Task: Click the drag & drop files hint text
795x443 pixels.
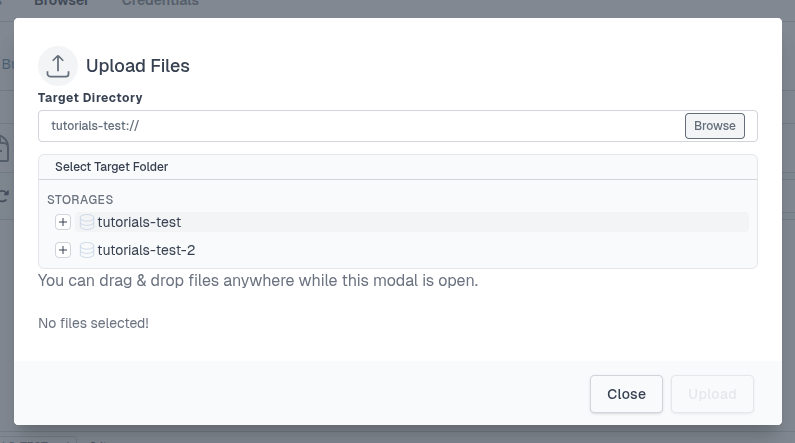Action: coord(258,280)
